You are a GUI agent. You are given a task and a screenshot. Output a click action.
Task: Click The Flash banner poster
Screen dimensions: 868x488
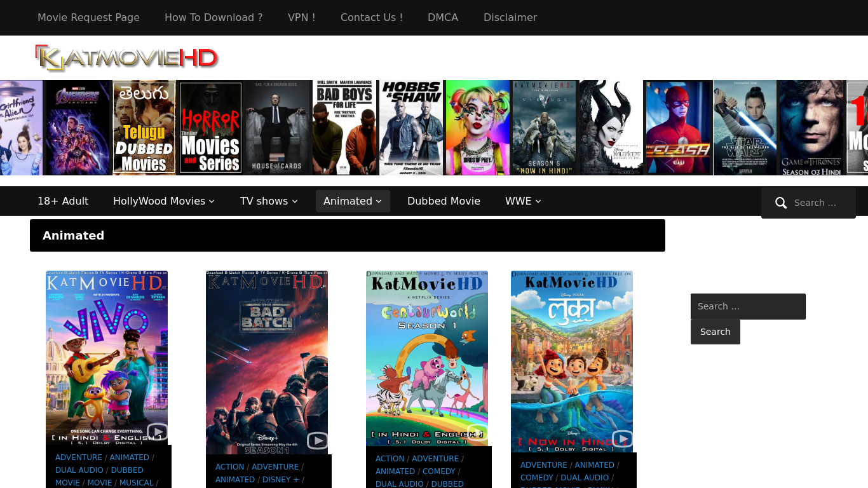(679, 128)
